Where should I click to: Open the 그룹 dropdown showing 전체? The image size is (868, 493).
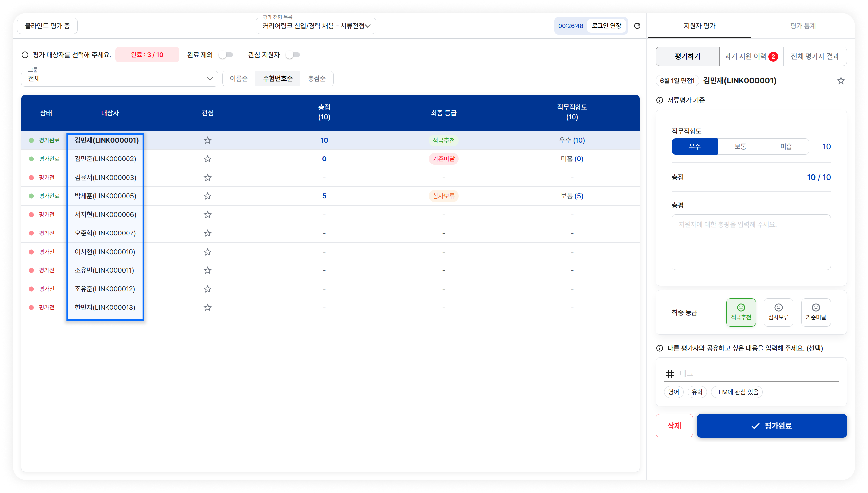point(119,79)
